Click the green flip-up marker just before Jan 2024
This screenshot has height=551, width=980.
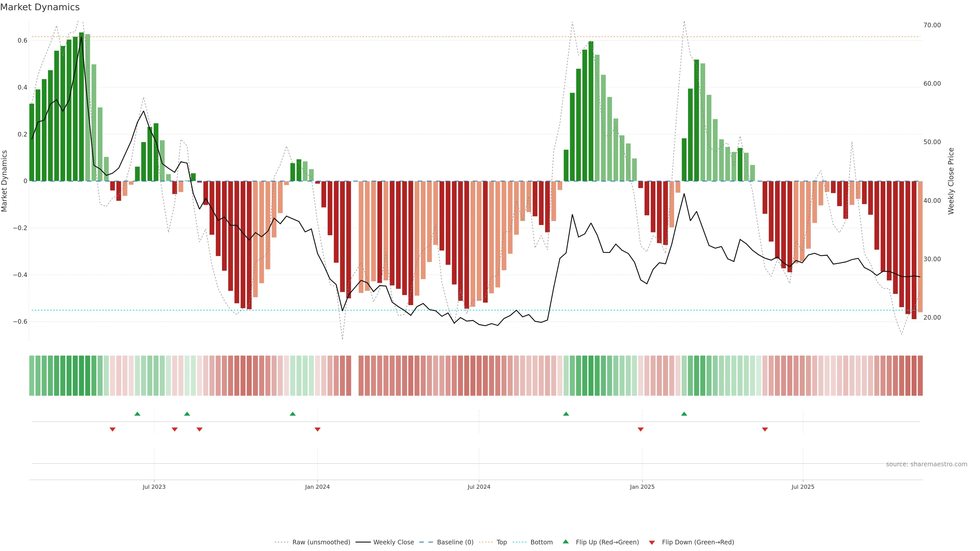point(292,414)
